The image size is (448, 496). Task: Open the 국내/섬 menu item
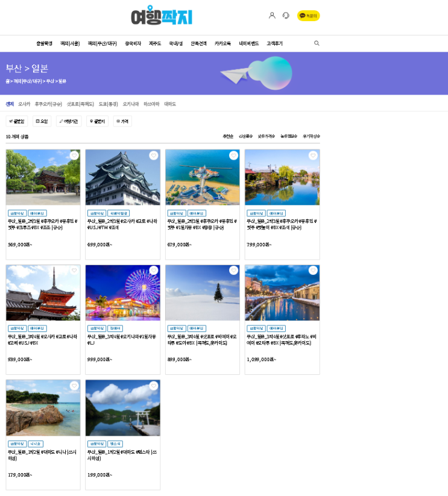point(175,43)
